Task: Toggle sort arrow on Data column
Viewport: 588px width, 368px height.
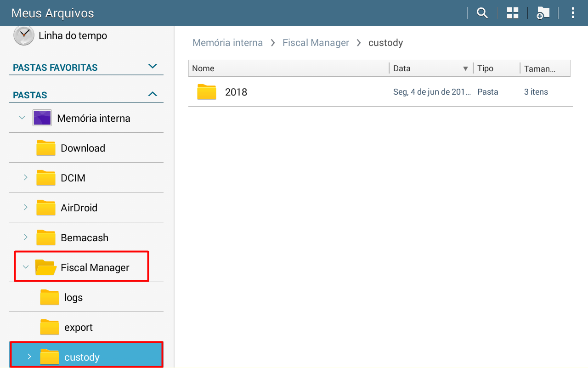Action: pos(465,68)
